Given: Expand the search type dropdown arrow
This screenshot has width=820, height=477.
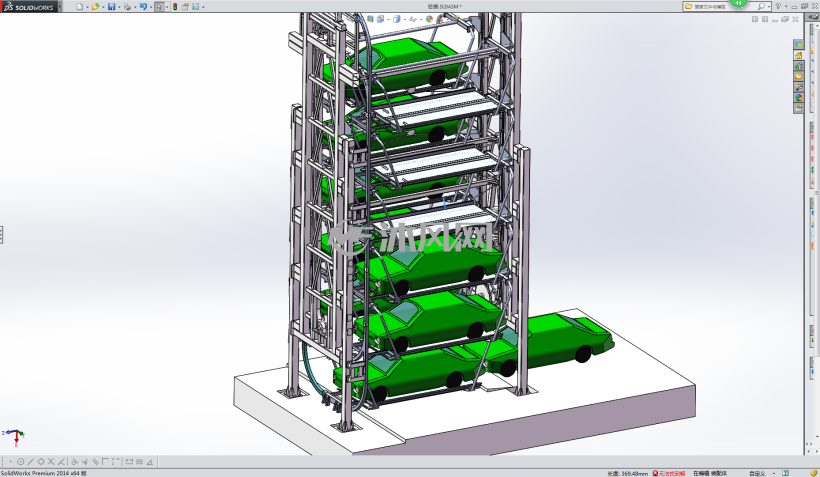Looking at the screenshot, I should (x=769, y=7).
